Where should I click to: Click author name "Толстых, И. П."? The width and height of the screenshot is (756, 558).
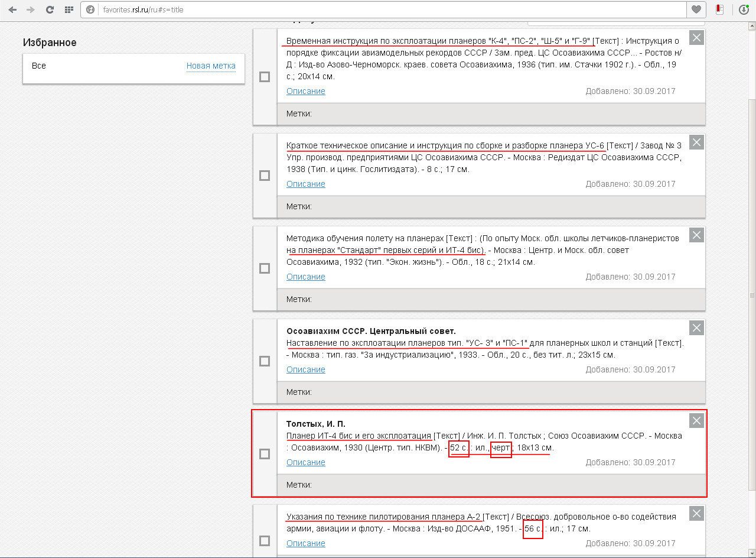click(x=316, y=424)
